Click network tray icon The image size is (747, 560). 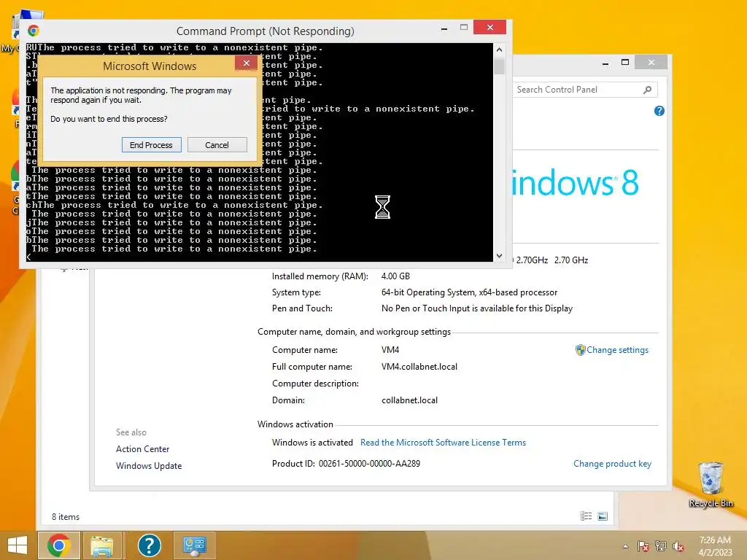tap(661, 546)
